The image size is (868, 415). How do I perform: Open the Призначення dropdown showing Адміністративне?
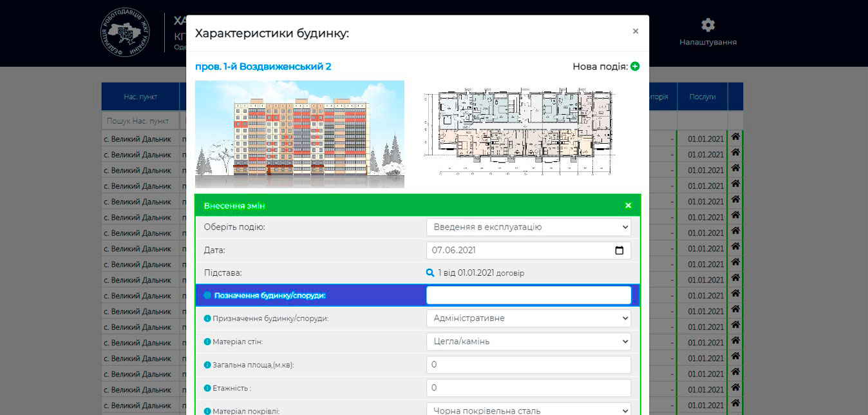pos(528,318)
